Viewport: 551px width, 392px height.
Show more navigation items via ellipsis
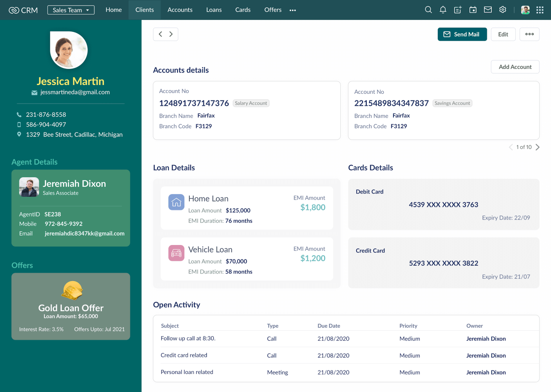(x=293, y=10)
